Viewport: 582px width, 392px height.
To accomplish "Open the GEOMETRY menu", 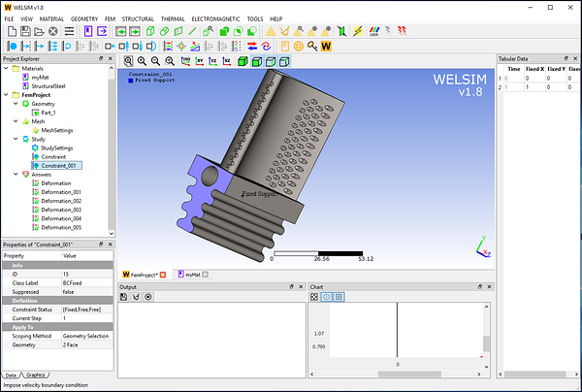I will point(84,19).
